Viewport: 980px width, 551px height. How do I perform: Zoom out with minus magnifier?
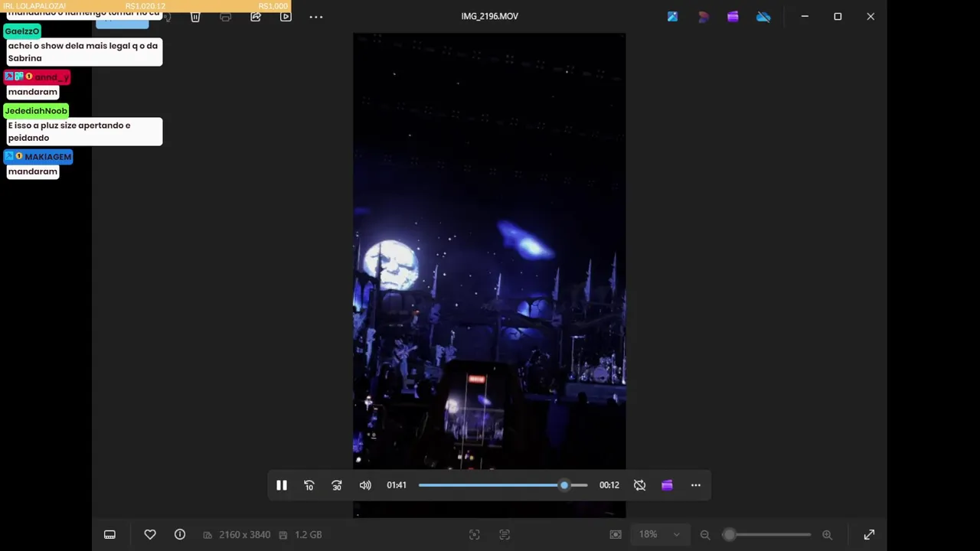click(705, 535)
